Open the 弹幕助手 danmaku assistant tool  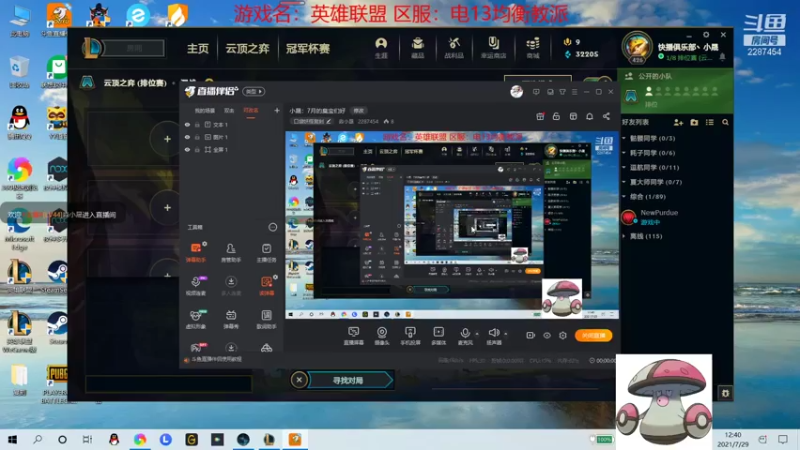(196, 253)
